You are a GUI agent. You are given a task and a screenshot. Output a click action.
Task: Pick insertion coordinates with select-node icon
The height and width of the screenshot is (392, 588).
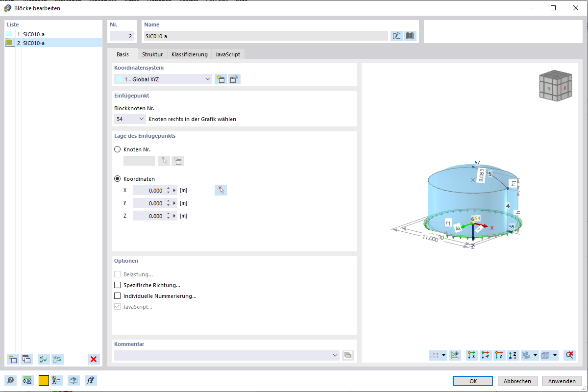click(x=220, y=190)
